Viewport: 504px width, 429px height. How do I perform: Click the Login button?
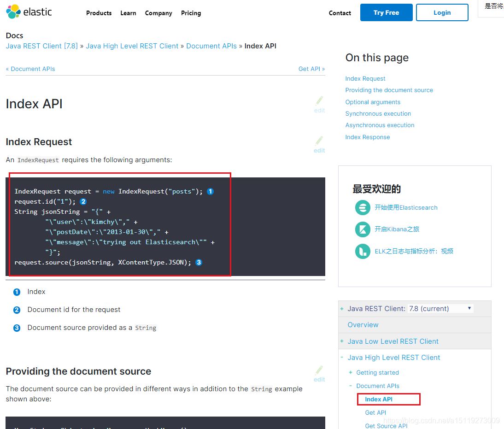pyautogui.click(x=442, y=12)
